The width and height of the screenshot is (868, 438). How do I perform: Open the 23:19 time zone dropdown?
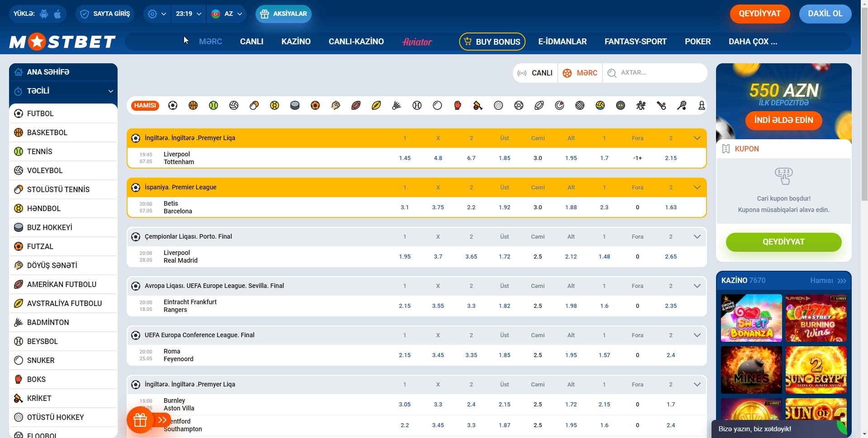(x=189, y=14)
